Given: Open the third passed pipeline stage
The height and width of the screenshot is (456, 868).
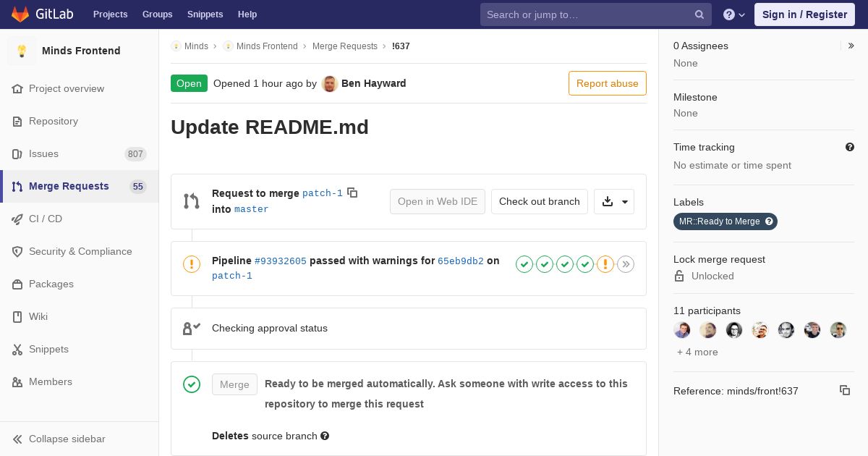Looking at the screenshot, I should (x=565, y=264).
